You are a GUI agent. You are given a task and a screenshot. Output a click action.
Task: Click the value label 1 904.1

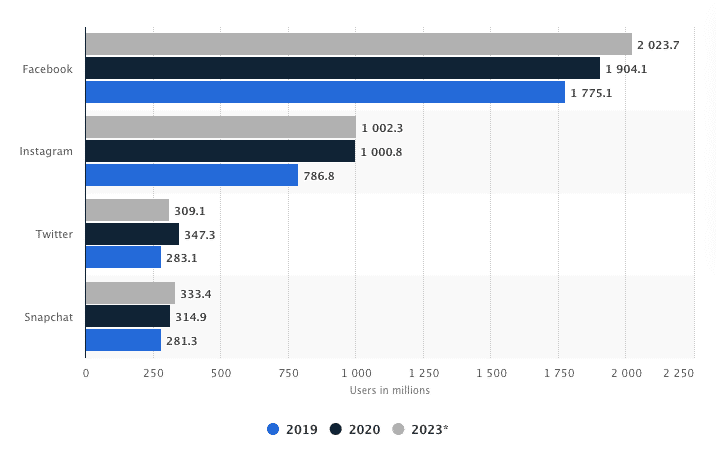(x=626, y=69)
